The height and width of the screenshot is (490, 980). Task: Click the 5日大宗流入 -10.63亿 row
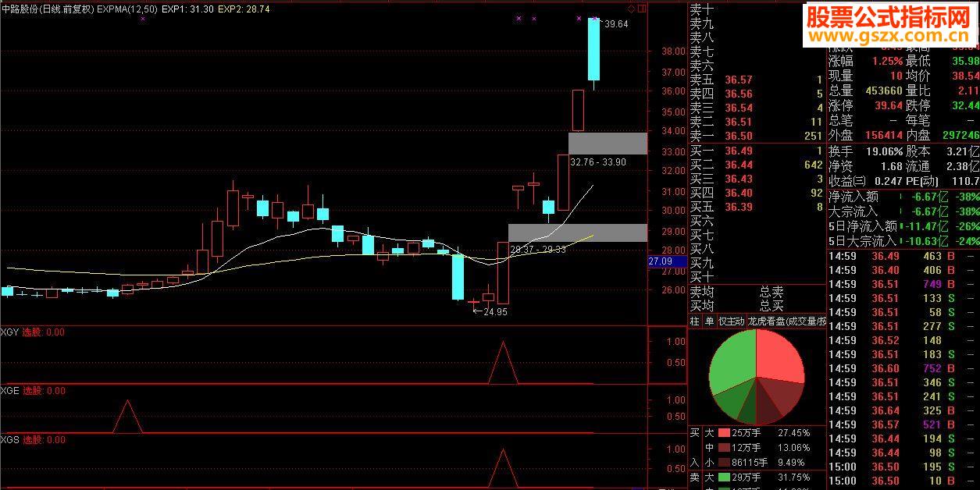click(903, 241)
